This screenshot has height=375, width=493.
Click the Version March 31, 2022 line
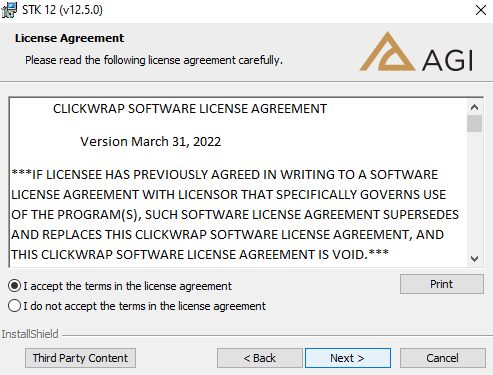151,142
